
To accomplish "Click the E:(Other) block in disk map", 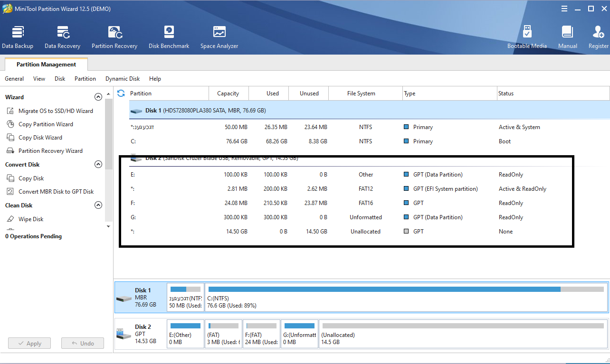I will [185, 334].
